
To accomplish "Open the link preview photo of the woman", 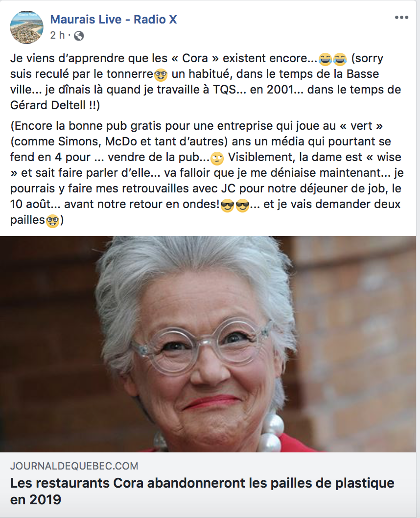I will click(208, 344).
